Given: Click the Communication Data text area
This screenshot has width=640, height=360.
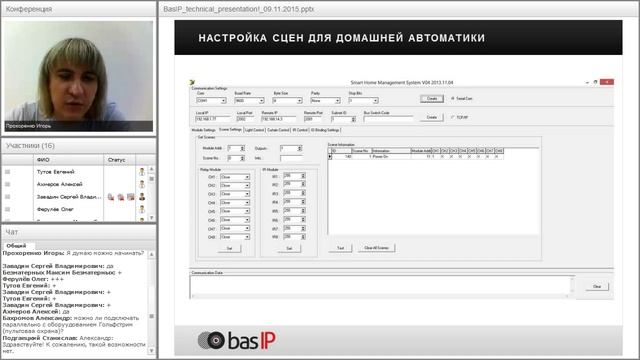Looking at the screenshot, I should (382, 286).
